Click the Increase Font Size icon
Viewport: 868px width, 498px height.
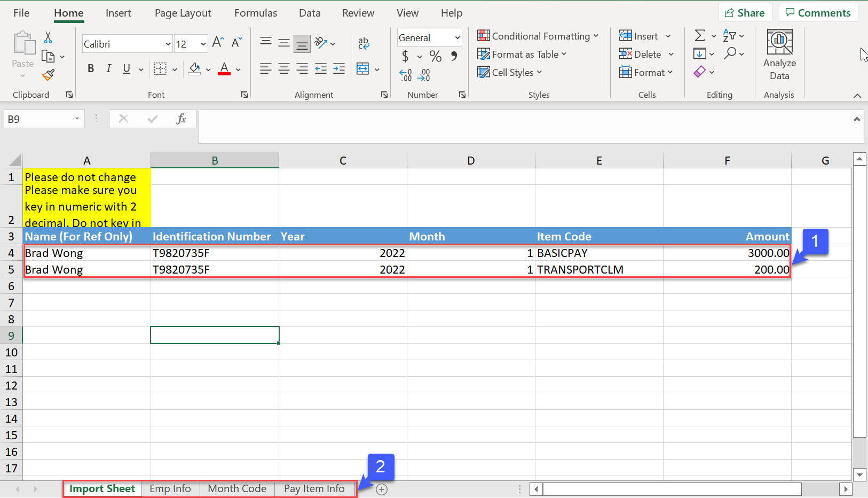coord(218,43)
